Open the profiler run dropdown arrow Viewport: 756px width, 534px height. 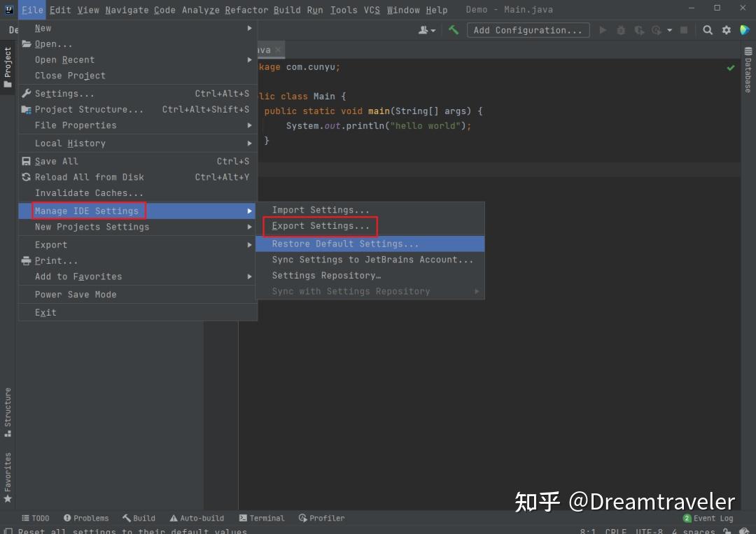[669, 30]
